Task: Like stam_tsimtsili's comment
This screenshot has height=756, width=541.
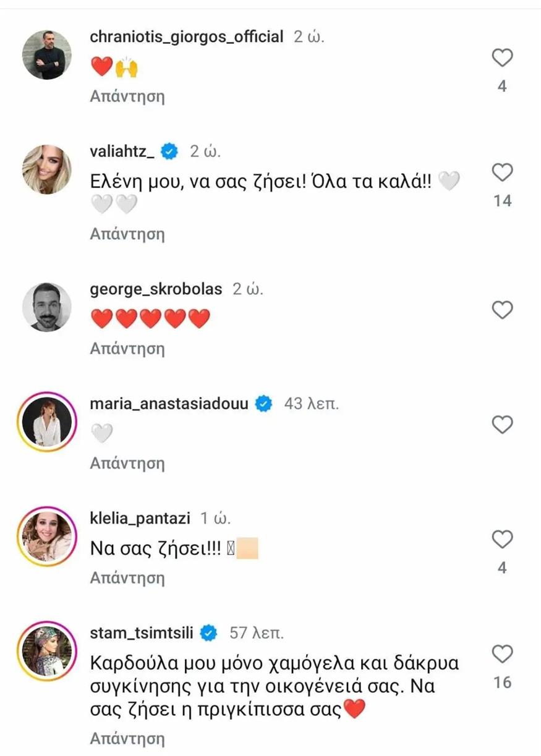Action: (x=502, y=654)
